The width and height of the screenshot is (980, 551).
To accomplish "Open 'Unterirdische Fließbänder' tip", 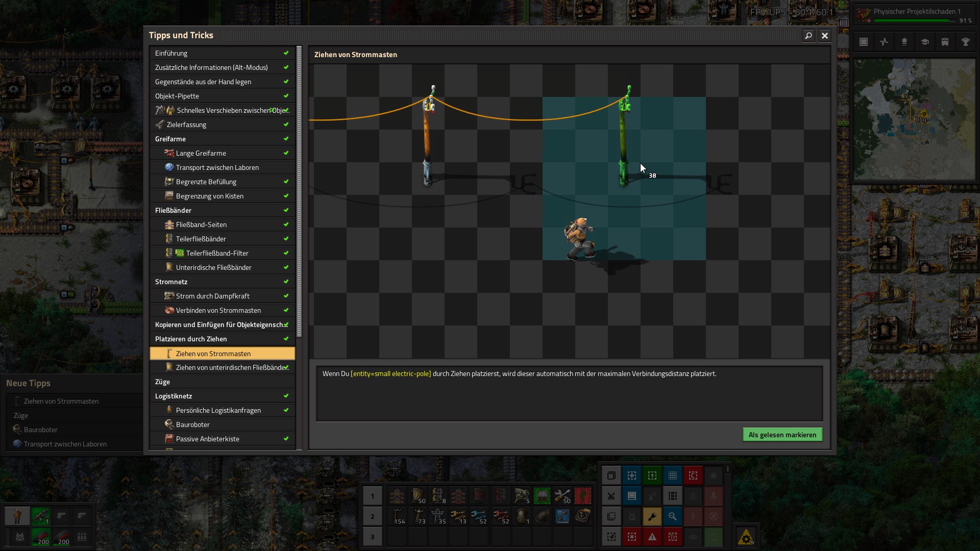I will point(223,267).
